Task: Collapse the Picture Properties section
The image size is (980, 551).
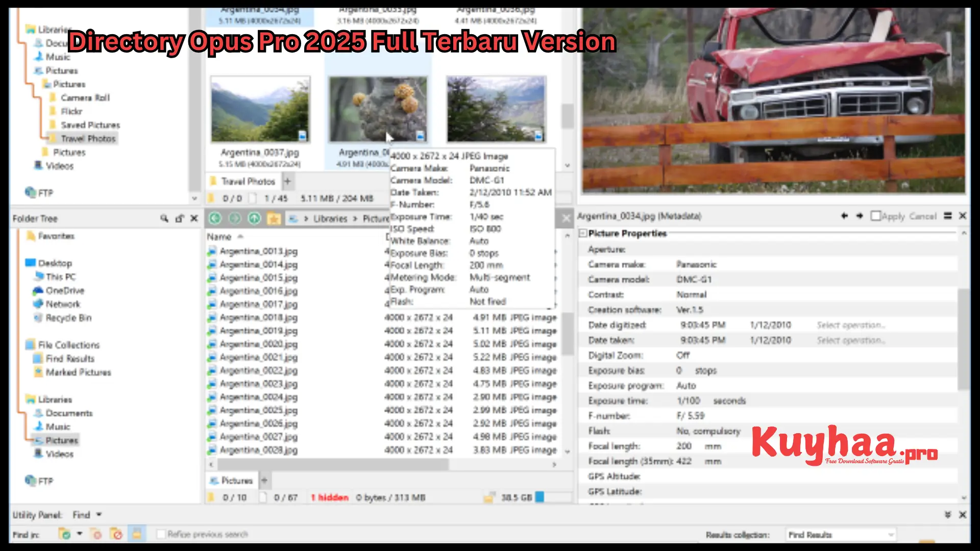Action: tap(582, 233)
